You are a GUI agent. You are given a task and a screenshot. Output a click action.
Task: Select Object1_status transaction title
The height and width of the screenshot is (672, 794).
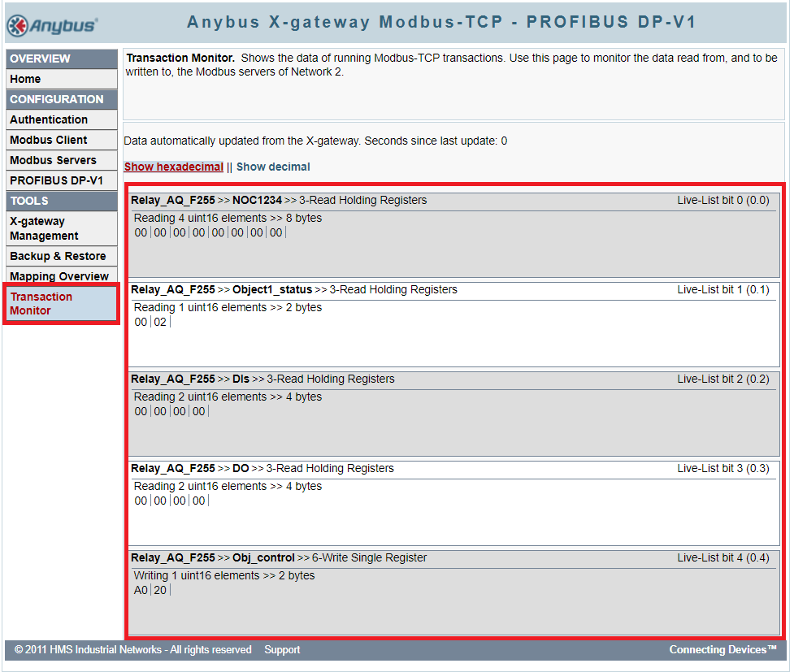(x=272, y=289)
